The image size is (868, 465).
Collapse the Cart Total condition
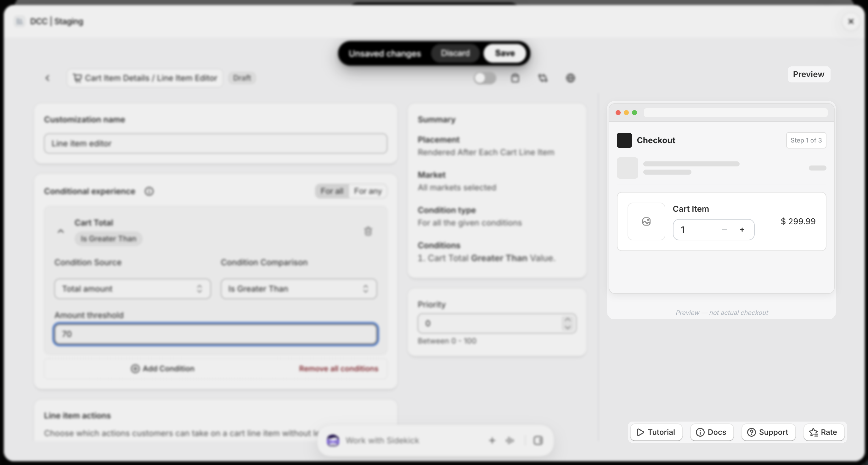click(x=61, y=231)
